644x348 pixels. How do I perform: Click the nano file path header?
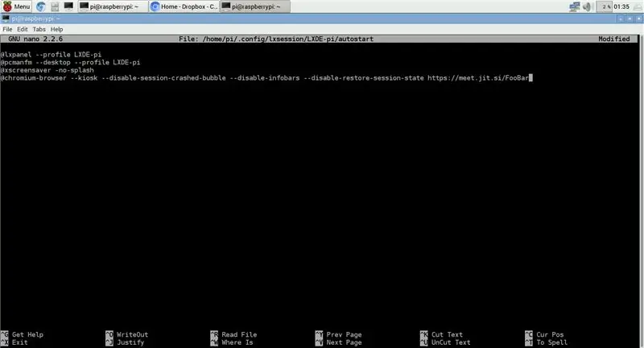tap(276, 39)
